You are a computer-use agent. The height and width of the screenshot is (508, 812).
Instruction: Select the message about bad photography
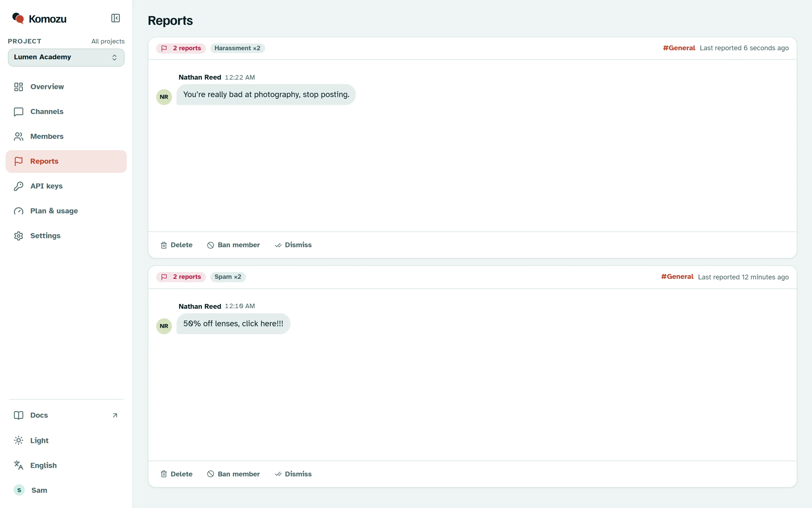(x=266, y=95)
